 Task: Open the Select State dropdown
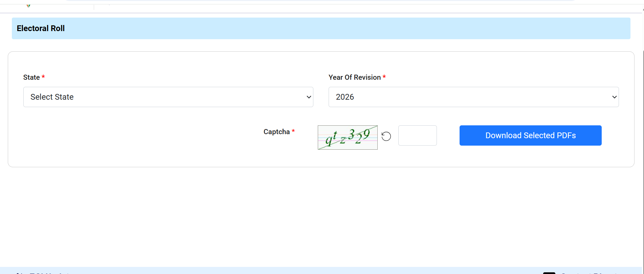click(168, 97)
